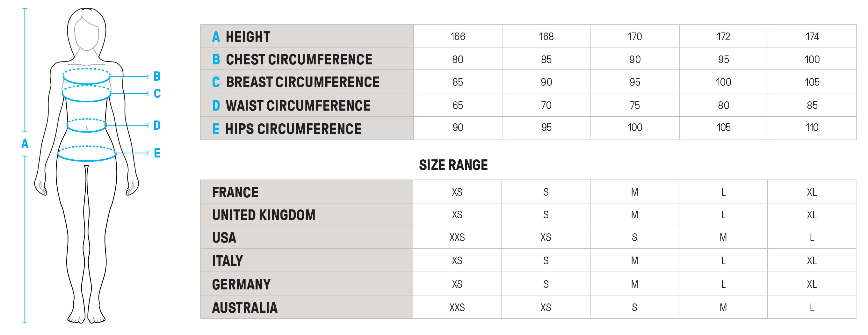Click the D marker beside the body figure
The width and height of the screenshot is (868, 335).
coord(157,125)
